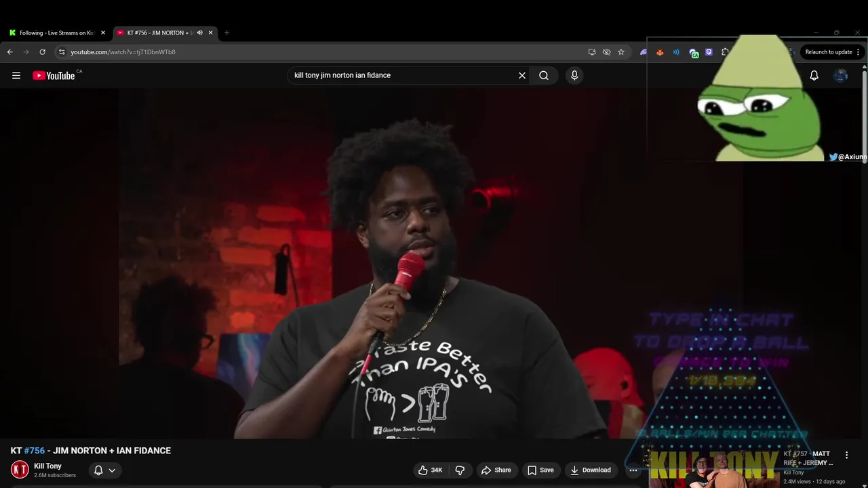
Task: Clear the YouTube search text with X
Action: (x=522, y=75)
